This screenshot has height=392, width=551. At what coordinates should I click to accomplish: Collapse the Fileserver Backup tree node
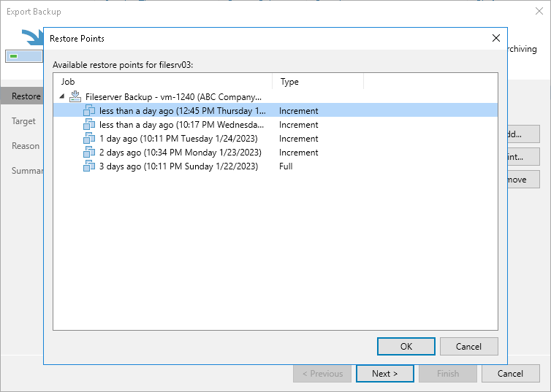62,96
